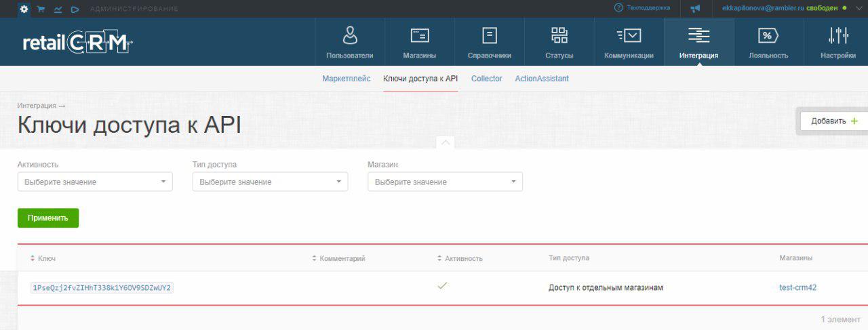Click the Добавить button
868x330 pixels.
[x=834, y=121]
